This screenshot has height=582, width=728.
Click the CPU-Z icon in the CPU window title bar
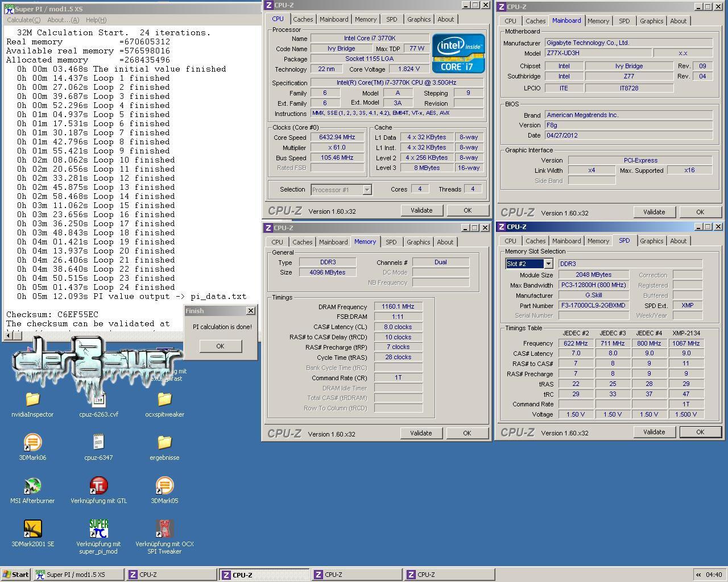pyautogui.click(x=269, y=5)
